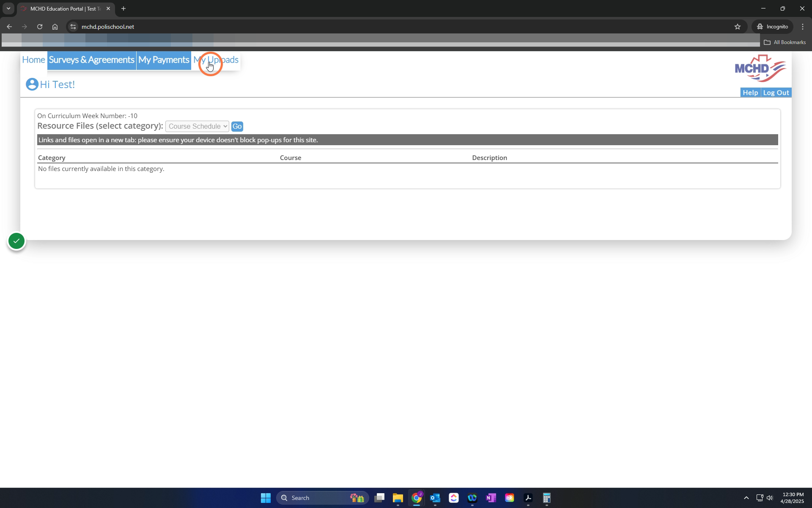This screenshot has height=508, width=812.
Task: Select the Category column header
Action: click(52, 158)
